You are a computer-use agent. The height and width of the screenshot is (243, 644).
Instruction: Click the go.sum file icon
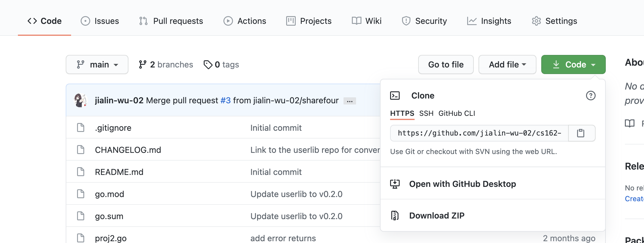click(x=81, y=216)
